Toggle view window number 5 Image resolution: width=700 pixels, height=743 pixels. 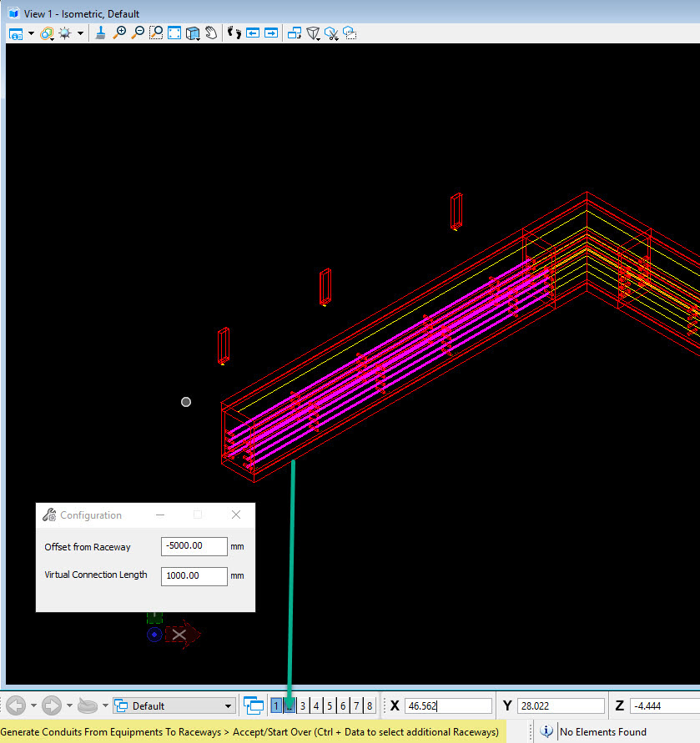[x=330, y=706]
